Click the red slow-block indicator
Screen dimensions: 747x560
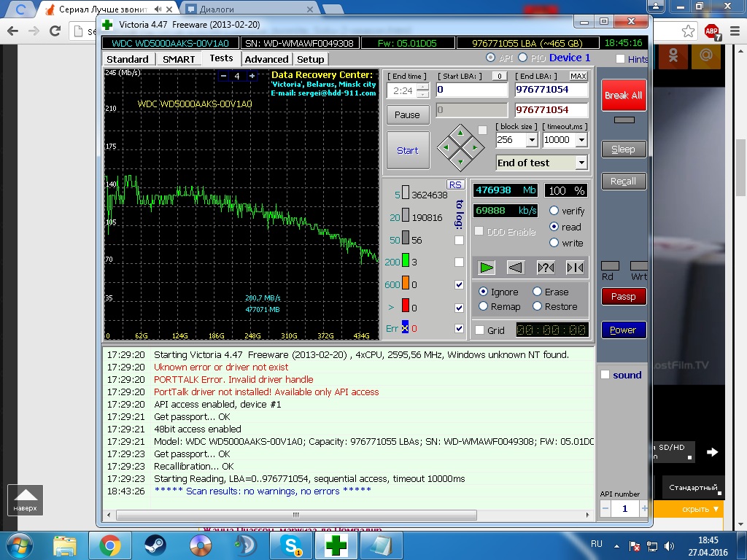406,306
